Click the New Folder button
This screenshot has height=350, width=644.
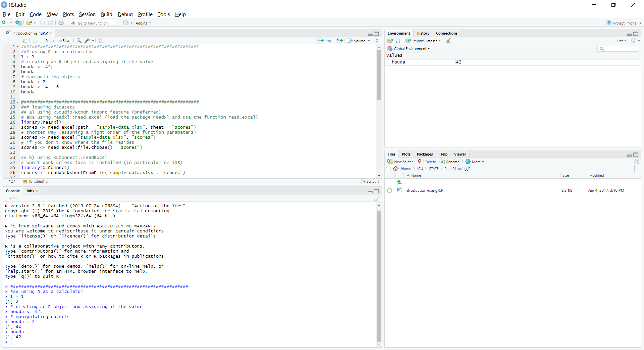click(400, 162)
